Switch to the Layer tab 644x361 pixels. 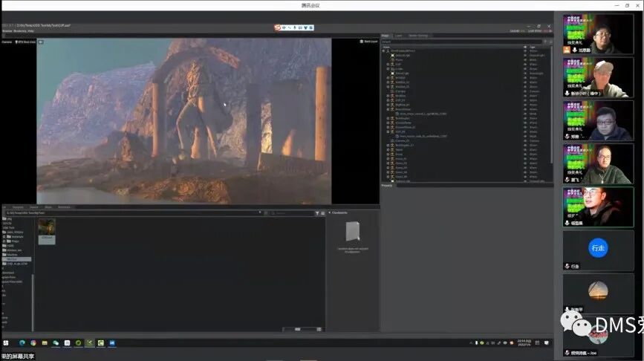[398, 36]
